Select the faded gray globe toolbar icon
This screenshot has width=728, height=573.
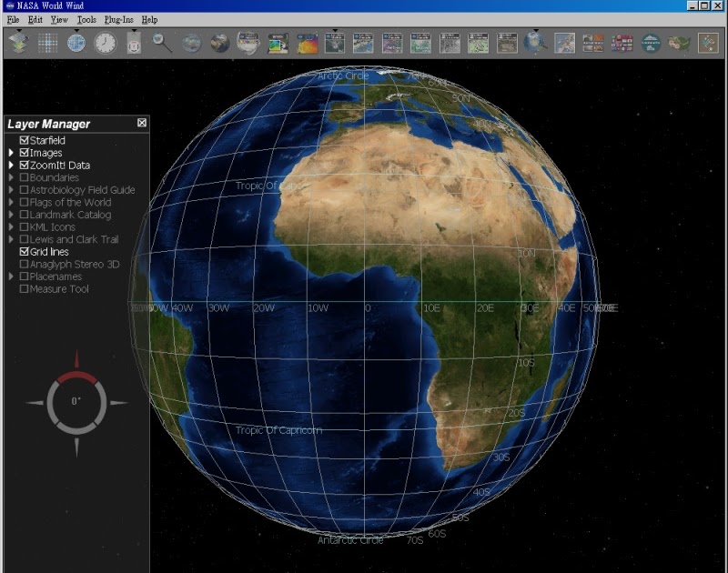191,43
